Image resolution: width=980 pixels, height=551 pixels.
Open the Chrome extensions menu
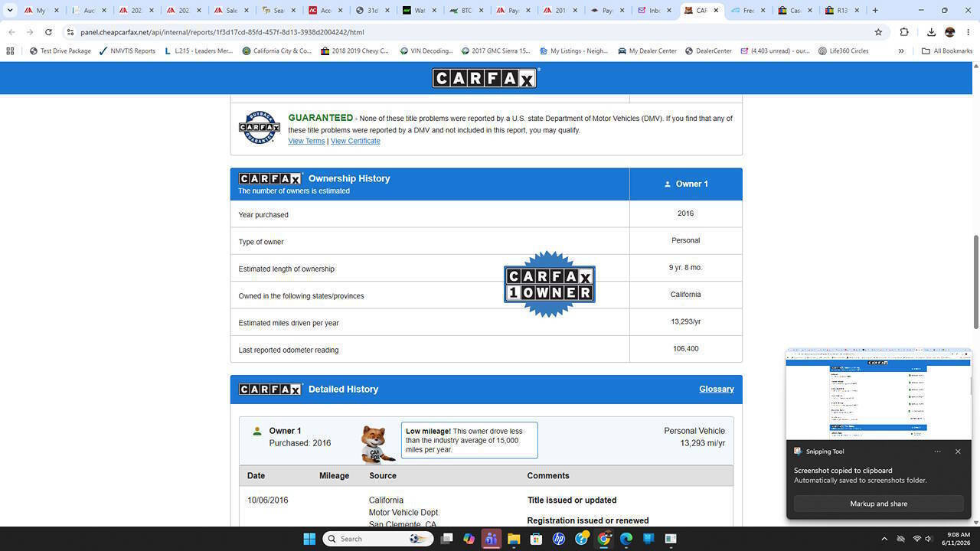904,32
